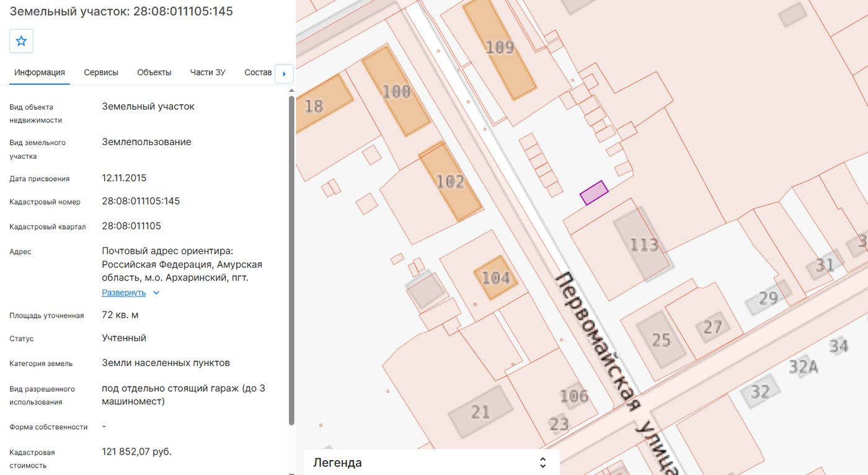This screenshot has height=475, width=868.
Task: Select the highlighted purple parcel on map
Action: (594, 192)
